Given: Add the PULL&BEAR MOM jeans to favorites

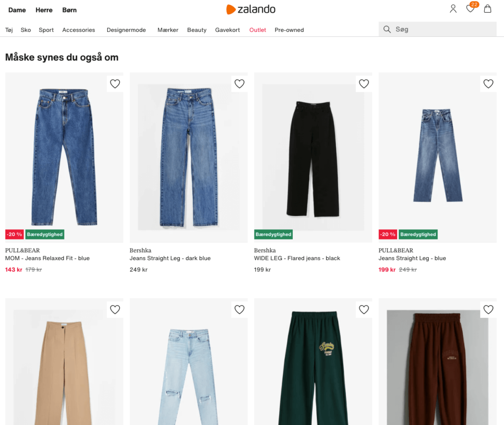Looking at the screenshot, I should [x=115, y=84].
